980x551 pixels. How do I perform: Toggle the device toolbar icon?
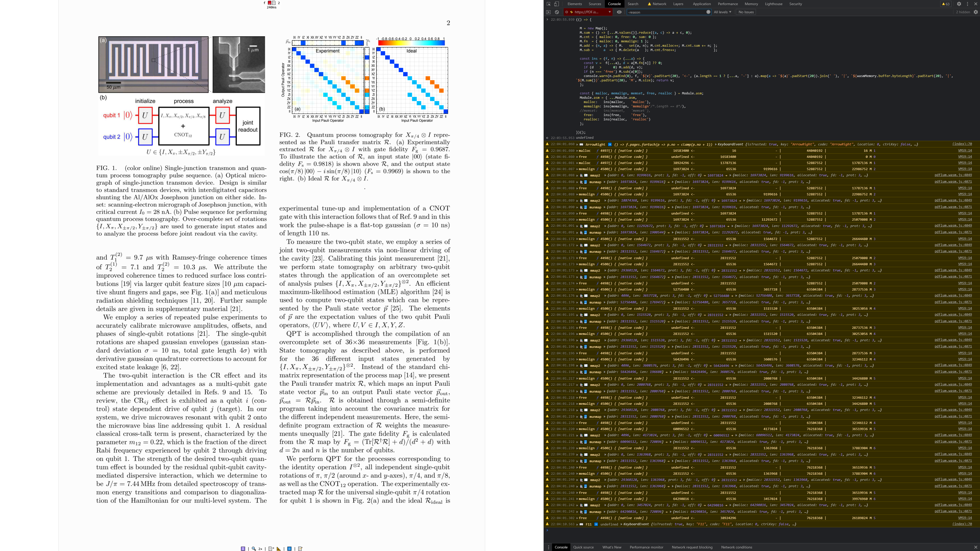[556, 4]
